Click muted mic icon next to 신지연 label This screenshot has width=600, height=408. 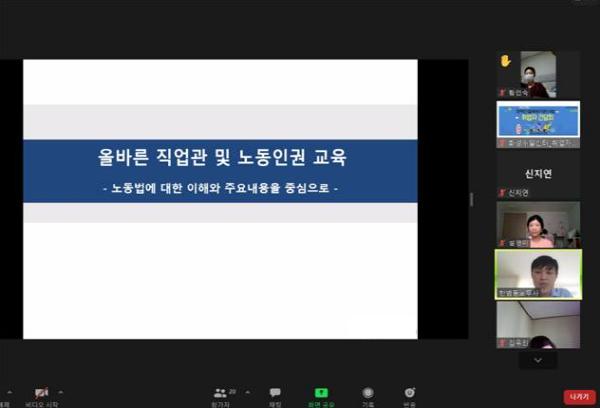pos(502,193)
